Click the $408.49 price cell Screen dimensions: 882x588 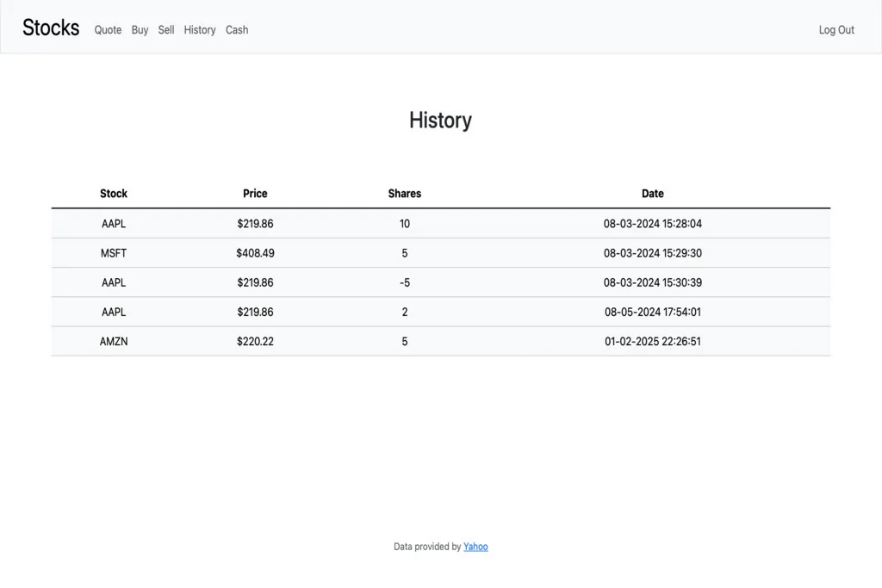pyautogui.click(x=255, y=253)
